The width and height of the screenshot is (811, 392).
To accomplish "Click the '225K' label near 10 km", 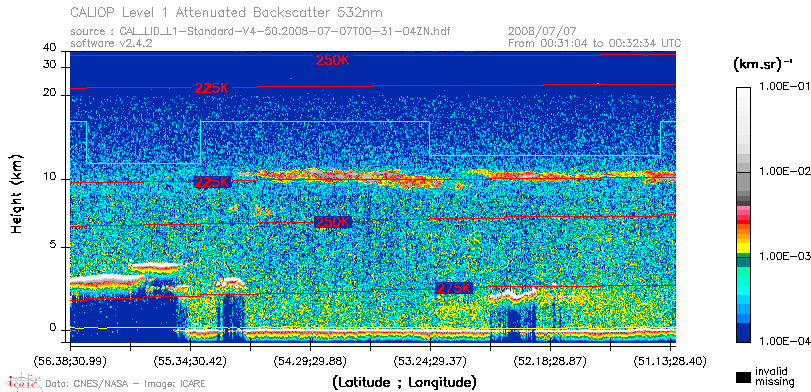I will pos(211,182).
